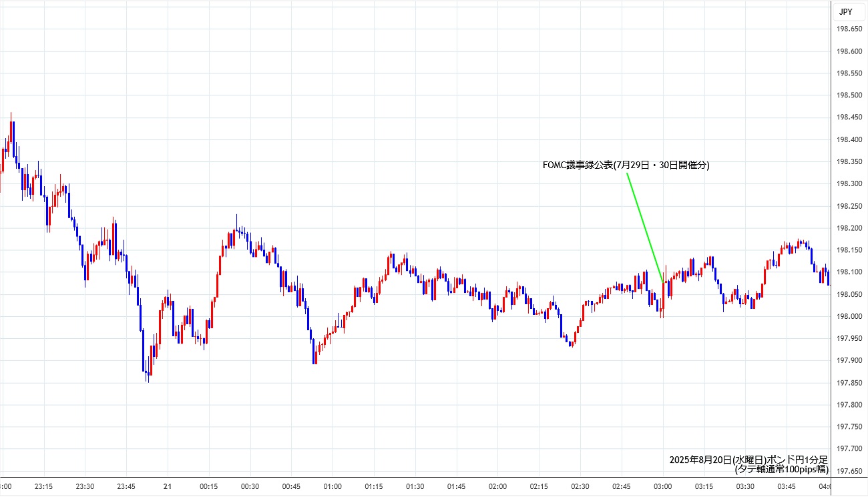Select the 23:45 time axis label
This screenshot has height=497, width=868.
(126, 486)
